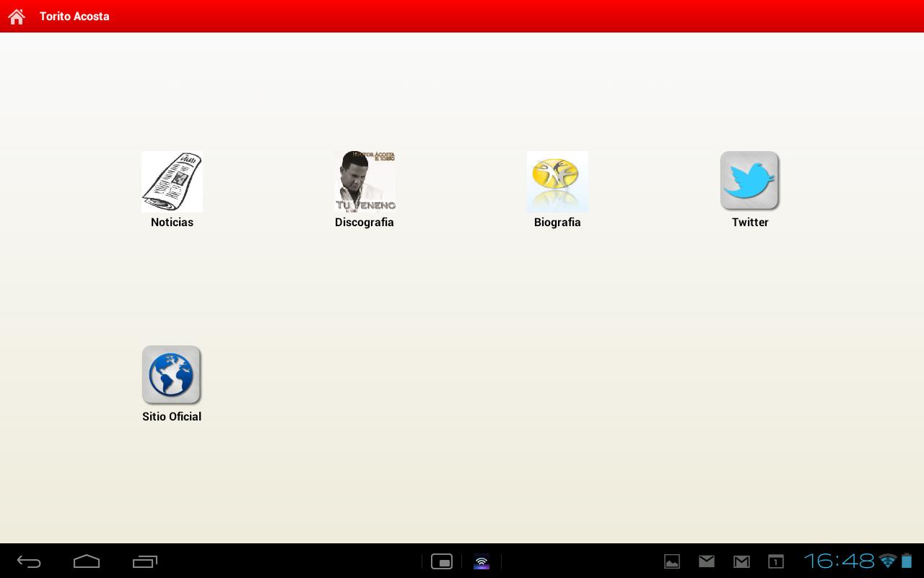Open the Biografia yellow figure icon
924x578 pixels.
557,181
